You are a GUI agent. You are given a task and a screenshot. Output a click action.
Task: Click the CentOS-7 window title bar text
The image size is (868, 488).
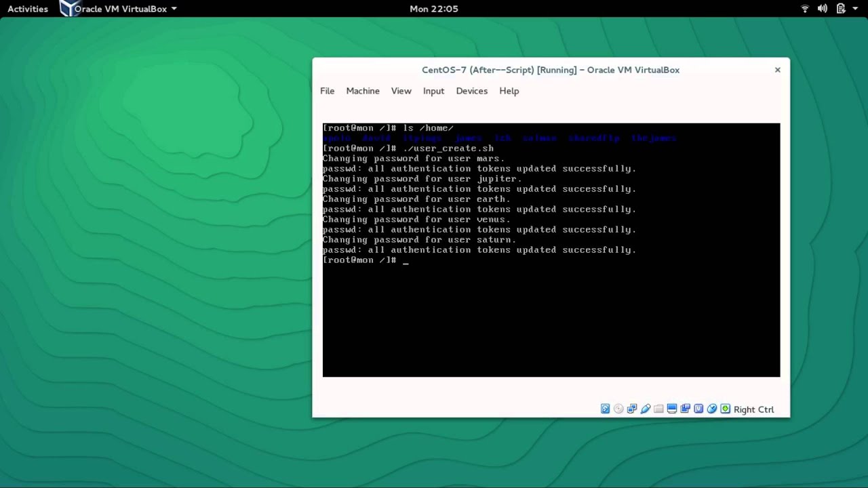pos(551,70)
